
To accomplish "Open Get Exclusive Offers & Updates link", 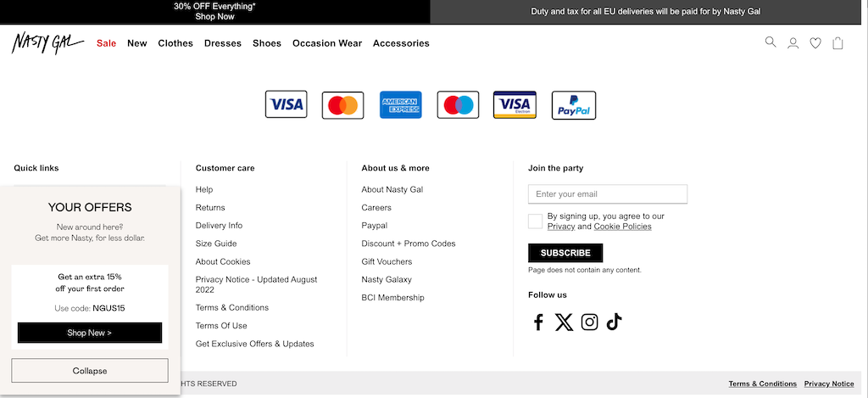I will [x=254, y=344].
